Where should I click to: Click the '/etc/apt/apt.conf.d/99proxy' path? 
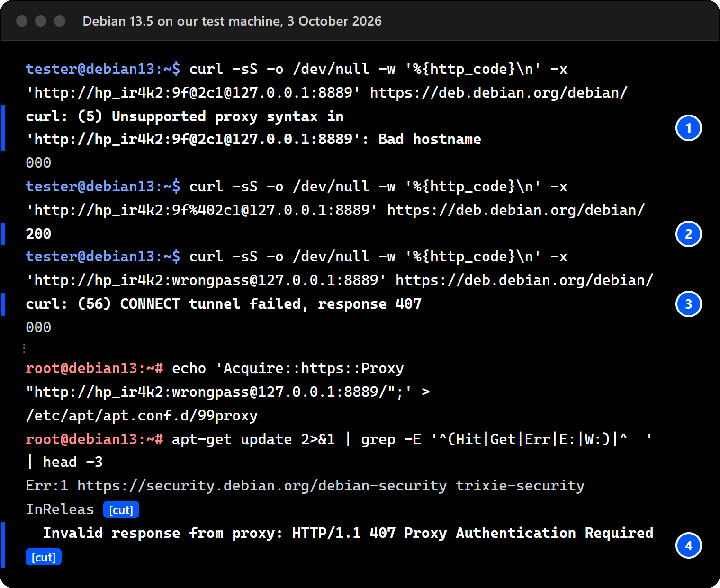tap(142, 415)
